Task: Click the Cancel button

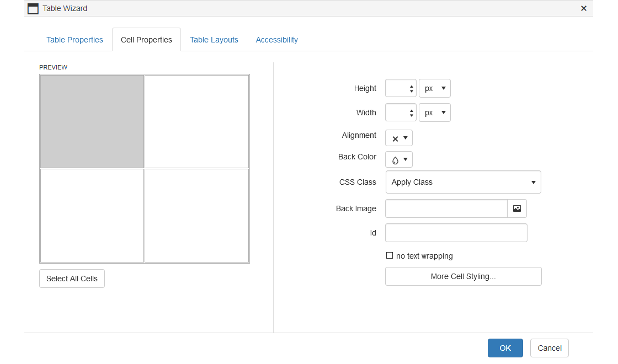Action: (x=550, y=348)
